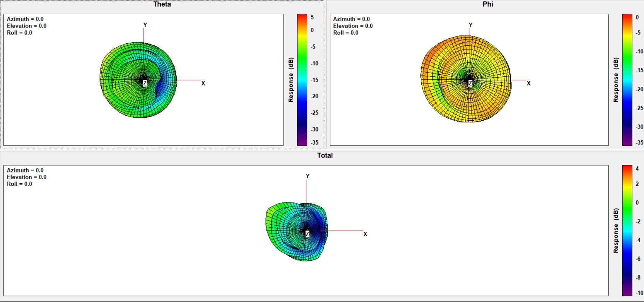
Task: Click 'Elevation = 0.0' in Theta panel
Action: tap(27, 26)
